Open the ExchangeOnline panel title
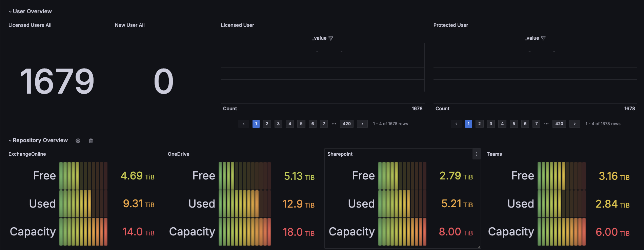This screenshot has width=644, height=250. (27, 154)
